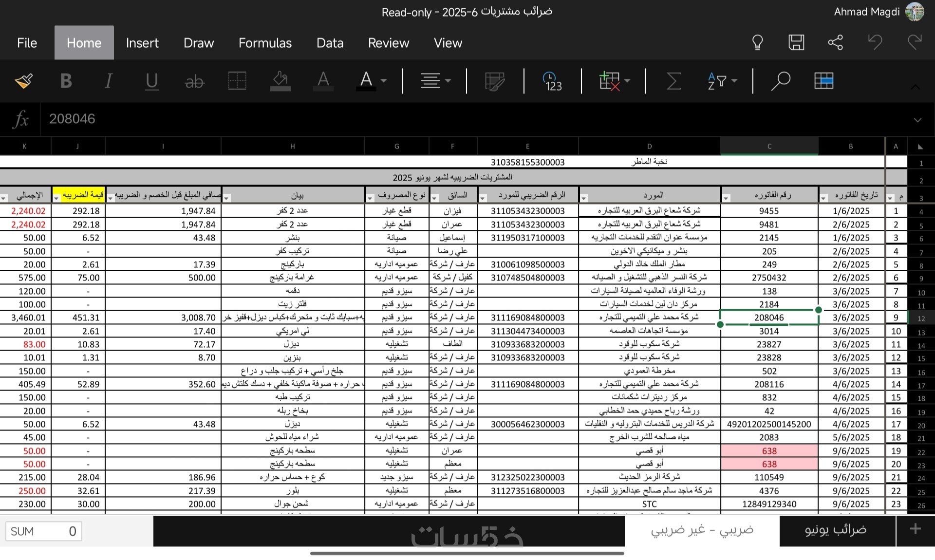Click the SUM status box
Viewport: 935px width, 560px height.
pyautogui.click(x=43, y=531)
